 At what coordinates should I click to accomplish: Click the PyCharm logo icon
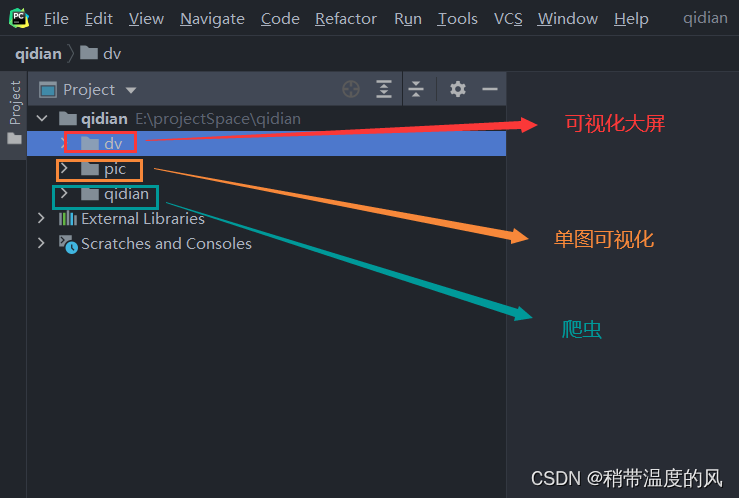coord(19,18)
